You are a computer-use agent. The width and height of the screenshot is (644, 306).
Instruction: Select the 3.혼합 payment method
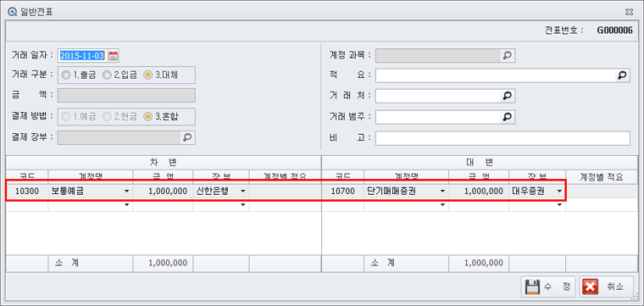[x=161, y=117]
